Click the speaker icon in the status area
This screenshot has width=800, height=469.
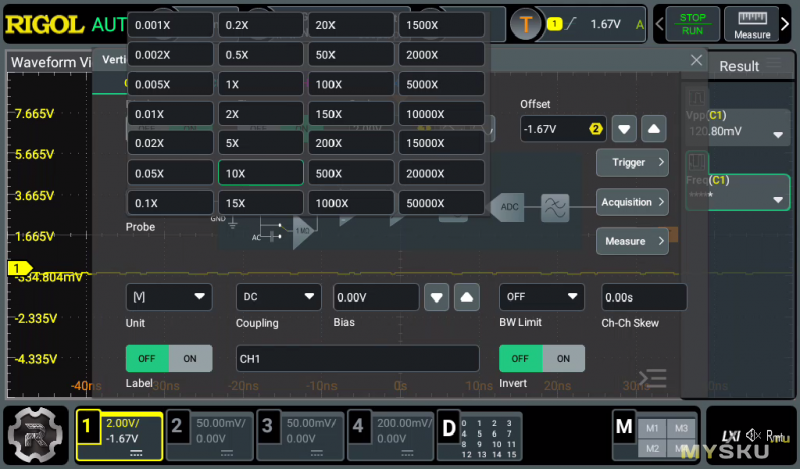(752, 435)
